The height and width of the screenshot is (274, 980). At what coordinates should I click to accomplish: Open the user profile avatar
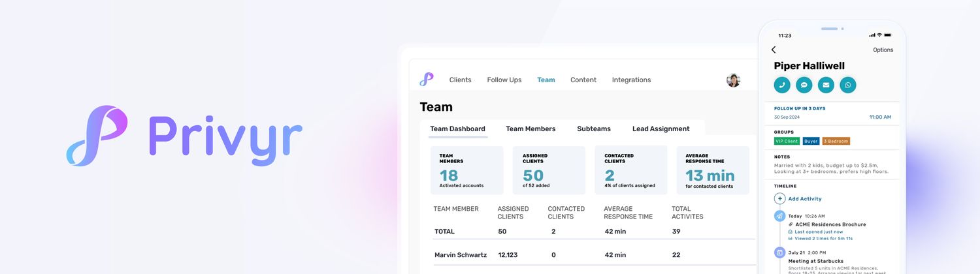tap(733, 80)
